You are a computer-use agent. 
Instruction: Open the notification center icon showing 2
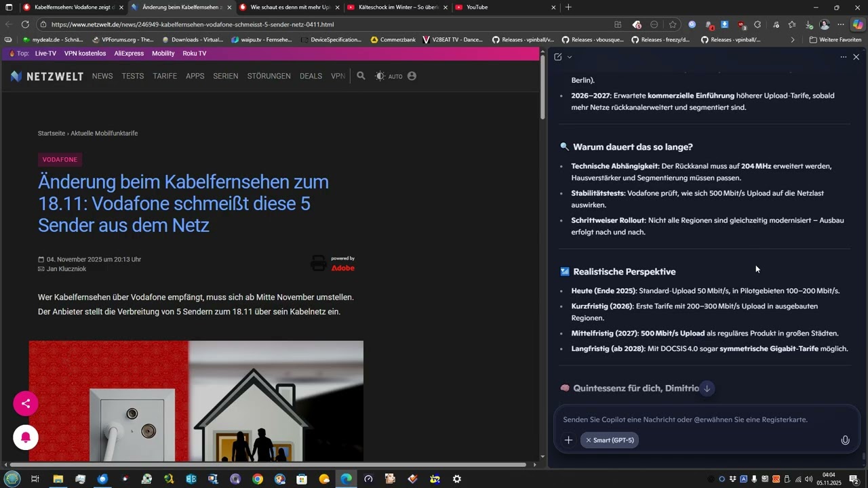tap(854, 479)
